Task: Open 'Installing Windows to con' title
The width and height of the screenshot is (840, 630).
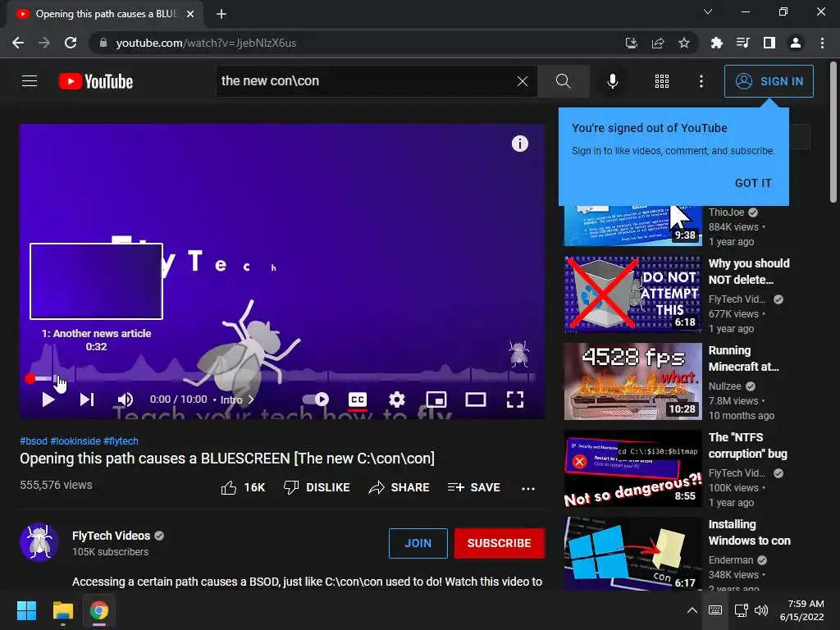Action: pyautogui.click(x=749, y=532)
